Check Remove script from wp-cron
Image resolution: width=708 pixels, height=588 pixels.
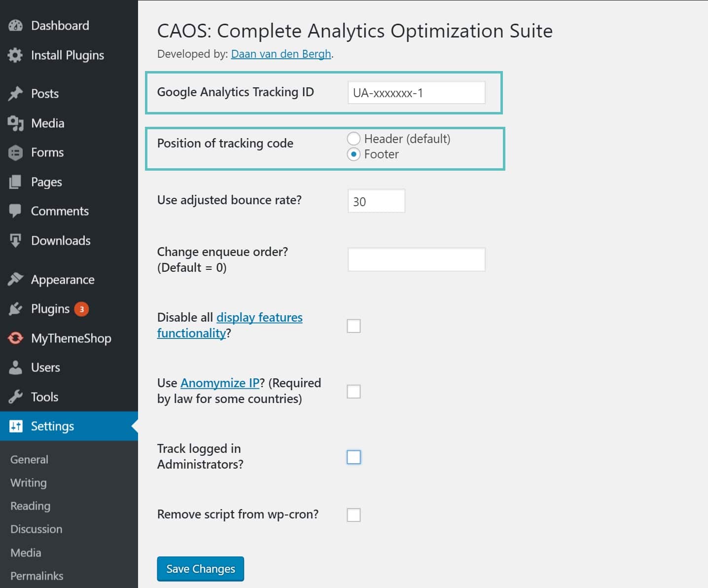[x=354, y=514]
